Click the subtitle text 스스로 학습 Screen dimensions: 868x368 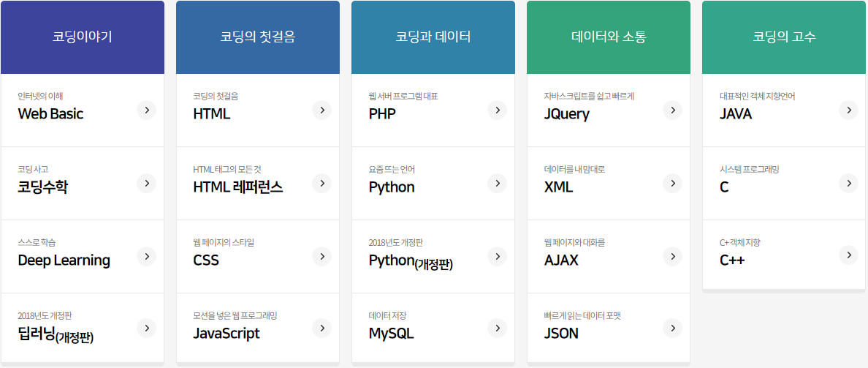click(x=37, y=242)
